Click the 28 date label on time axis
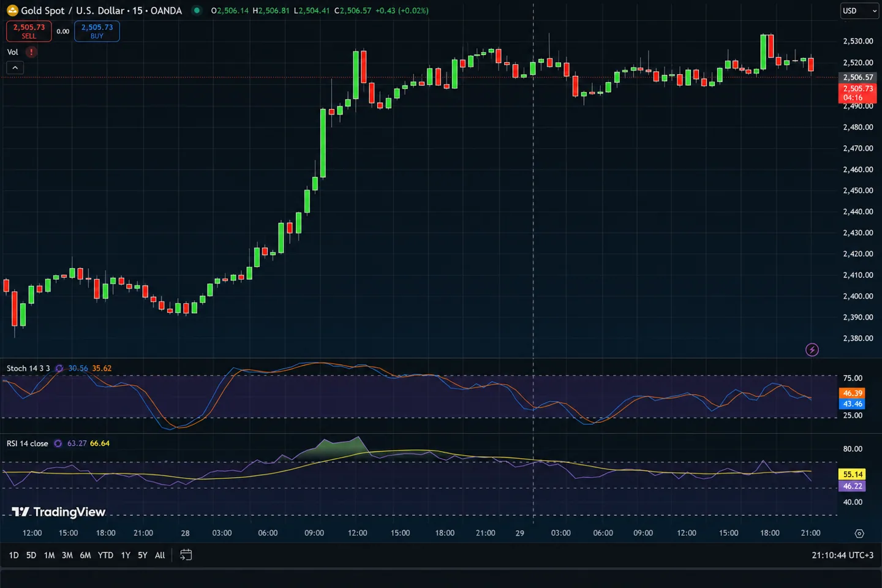 point(185,533)
